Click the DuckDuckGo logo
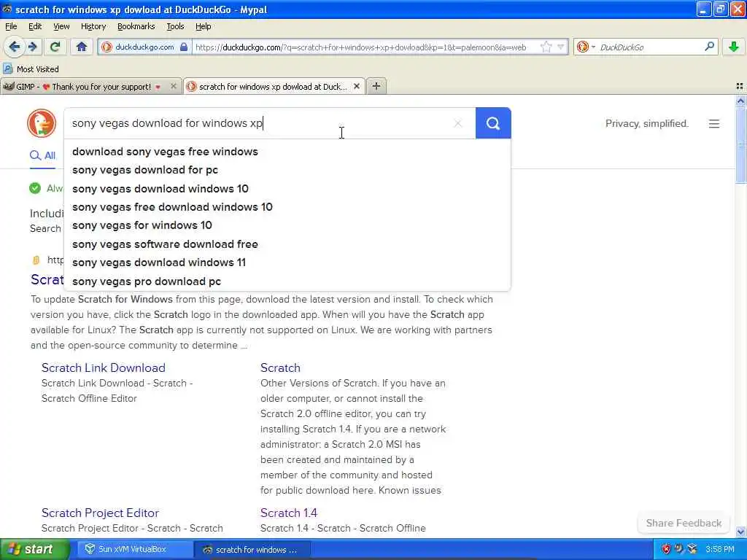The width and height of the screenshot is (747, 560). [x=42, y=123]
